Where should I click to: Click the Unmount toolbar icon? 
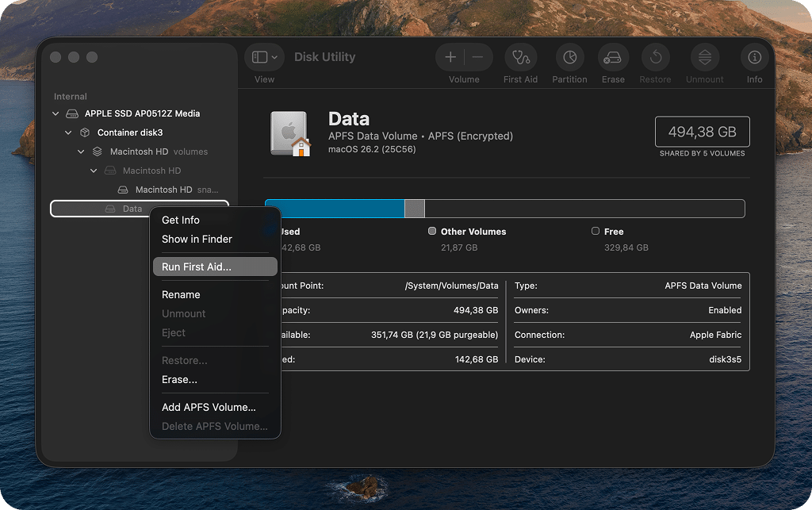pos(704,56)
